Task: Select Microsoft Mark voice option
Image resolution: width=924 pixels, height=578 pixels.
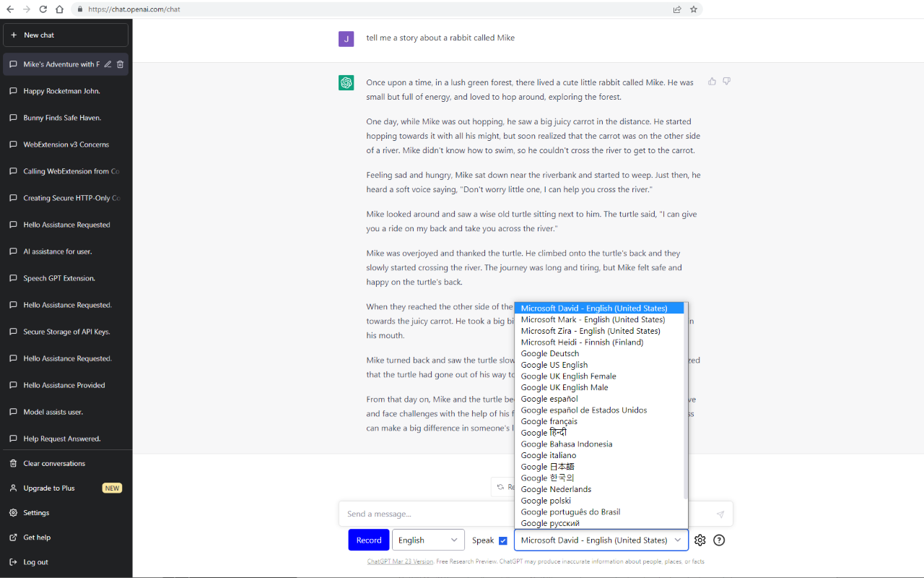Action: point(599,319)
